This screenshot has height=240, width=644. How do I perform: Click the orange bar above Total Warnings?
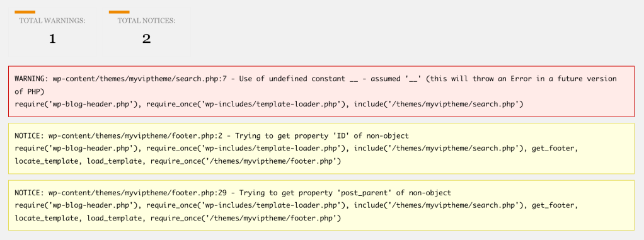coord(25,12)
